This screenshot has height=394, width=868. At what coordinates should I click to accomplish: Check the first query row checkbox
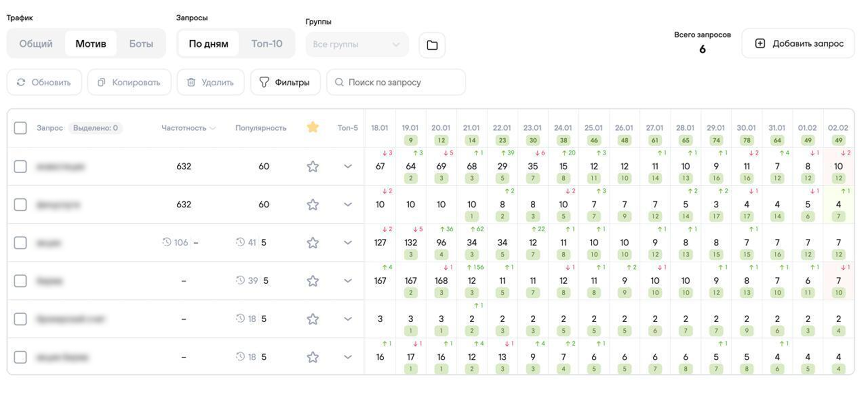[20, 166]
